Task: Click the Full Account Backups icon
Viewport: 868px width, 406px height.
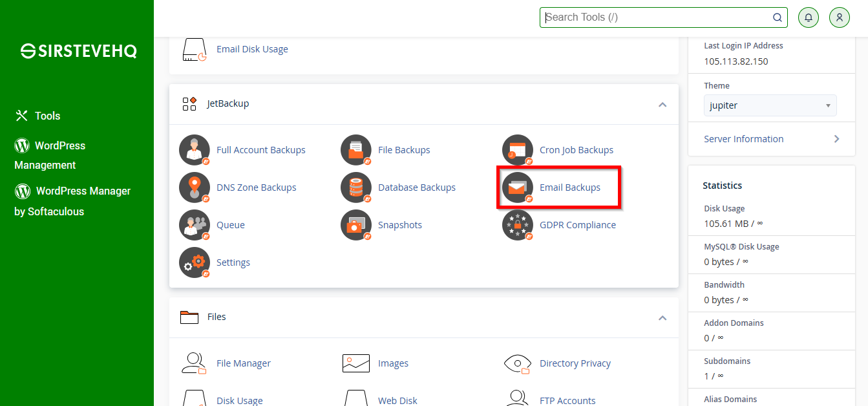Action: (195, 150)
